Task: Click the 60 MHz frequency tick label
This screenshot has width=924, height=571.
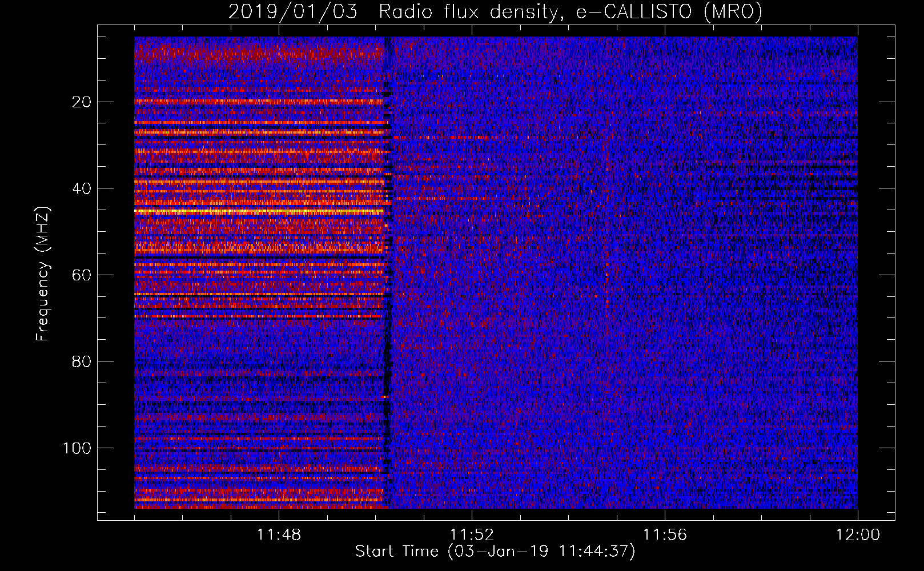Action: [82, 275]
